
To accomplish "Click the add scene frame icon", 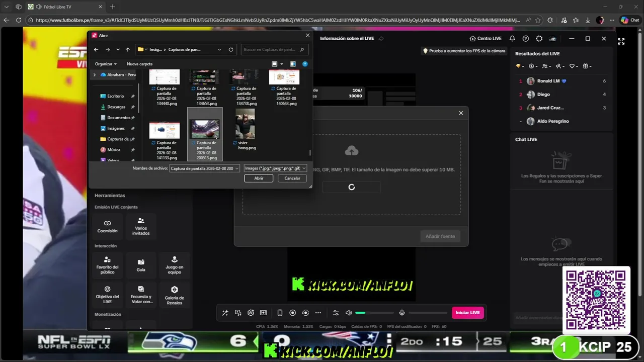I will click(x=263, y=313).
